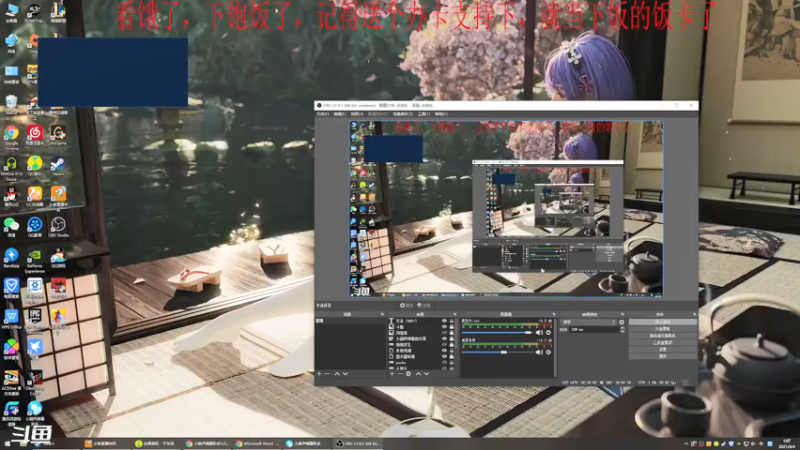Pop out the 来源 dock panel
This screenshot has height=450, width=800.
(455, 314)
